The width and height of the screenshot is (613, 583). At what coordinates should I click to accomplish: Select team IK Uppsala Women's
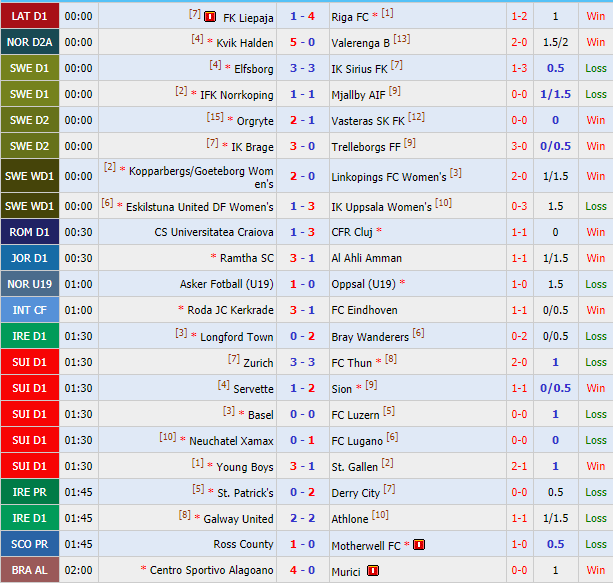pyautogui.click(x=381, y=207)
